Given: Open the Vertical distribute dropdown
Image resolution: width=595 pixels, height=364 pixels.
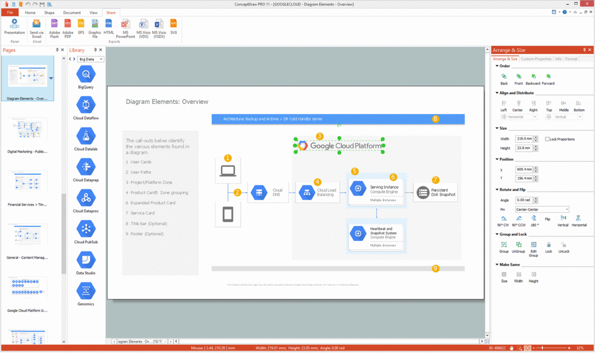Looking at the screenshot, I should pyautogui.click(x=564, y=117).
